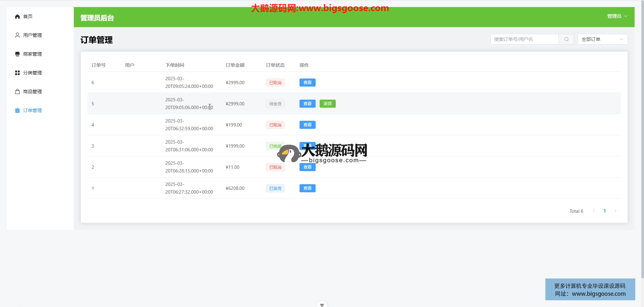Go to next page arrow

pyautogui.click(x=615, y=211)
